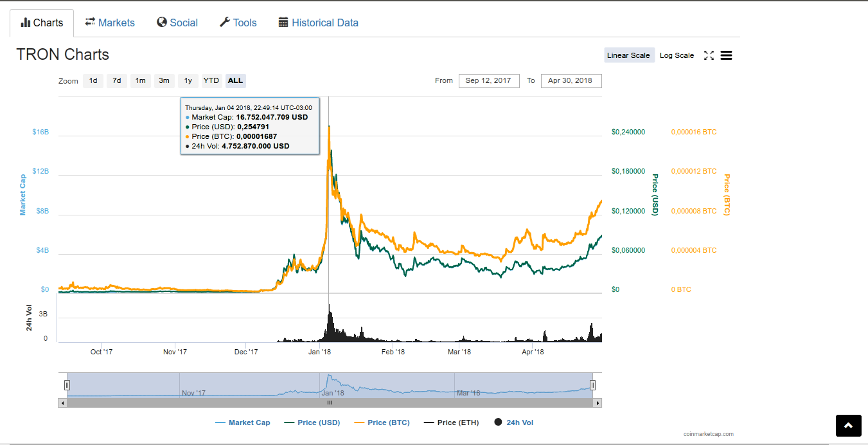Click the Oct '17 x-axis label
Viewport: 868px width, 445px height.
coord(102,352)
